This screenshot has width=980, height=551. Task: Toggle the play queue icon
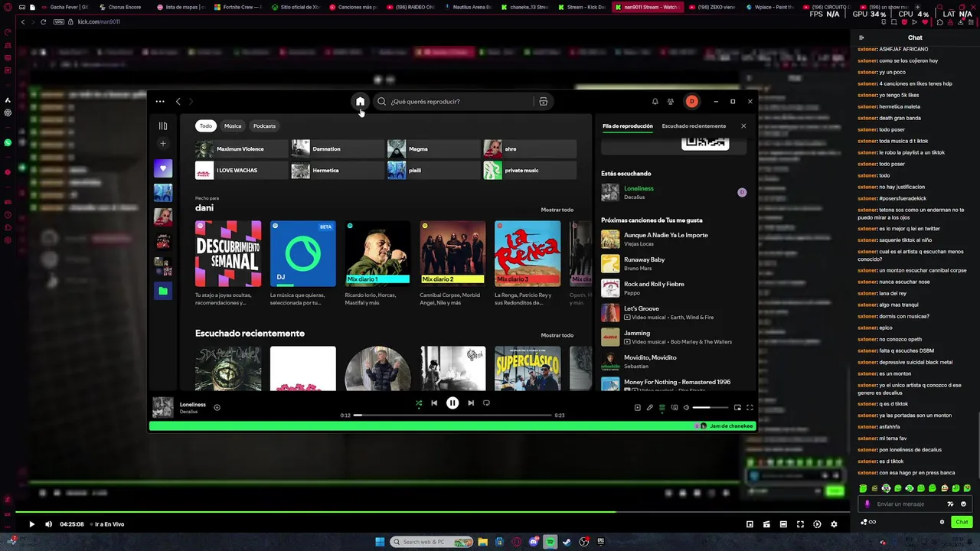tap(662, 407)
